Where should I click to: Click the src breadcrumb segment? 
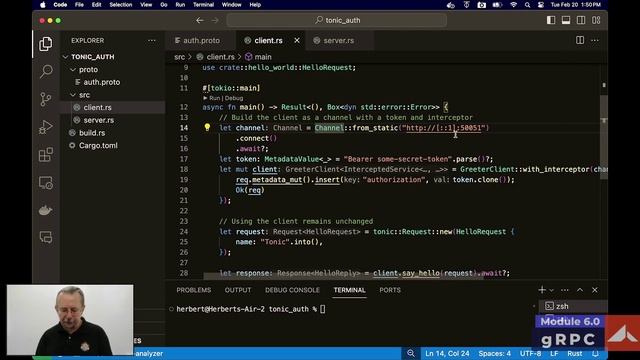click(x=180, y=57)
